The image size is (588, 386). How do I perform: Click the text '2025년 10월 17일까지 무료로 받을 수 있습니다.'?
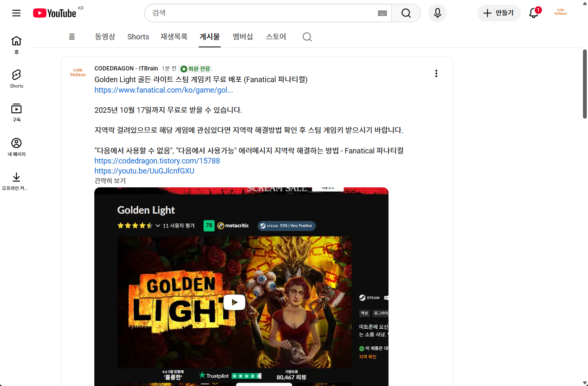(x=168, y=110)
